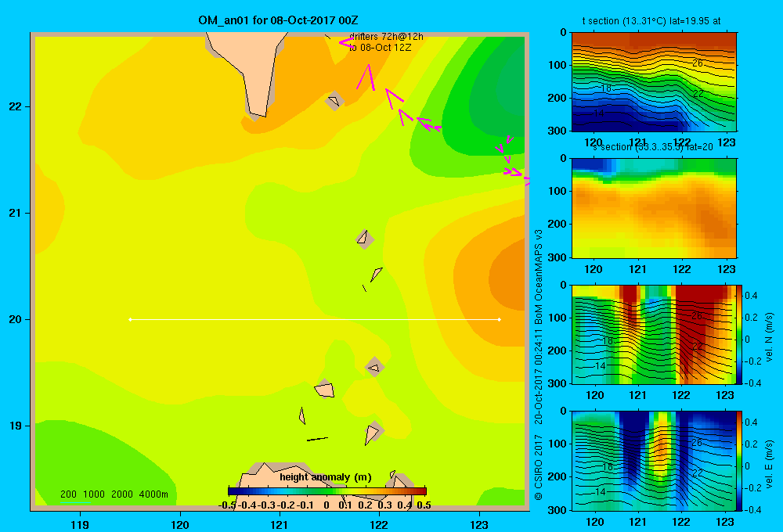Click the map title 'OM_an01 for 08-Oct-2017 00Z'
783x532 pixels.
pyautogui.click(x=278, y=20)
